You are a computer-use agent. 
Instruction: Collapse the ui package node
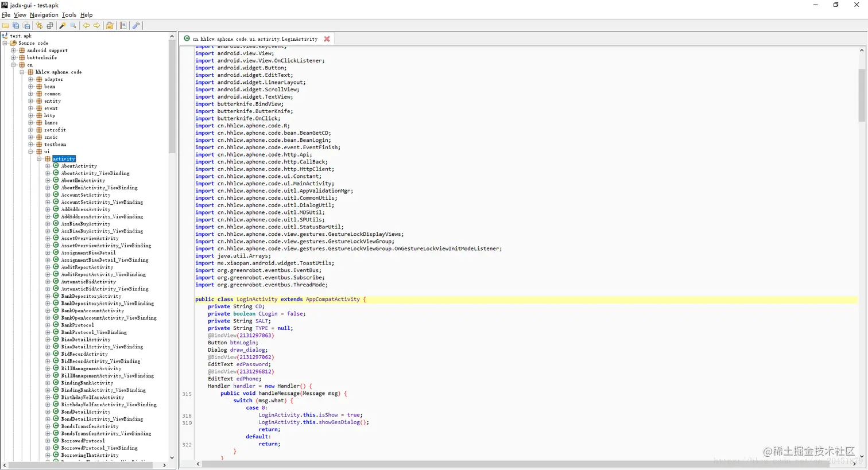pyautogui.click(x=30, y=152)
